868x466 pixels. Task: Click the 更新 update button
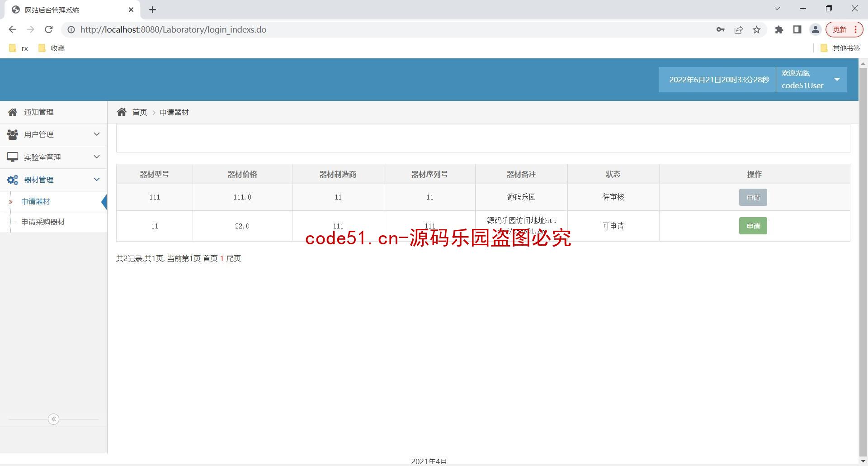pyautogui.click(x=844, y=29)
